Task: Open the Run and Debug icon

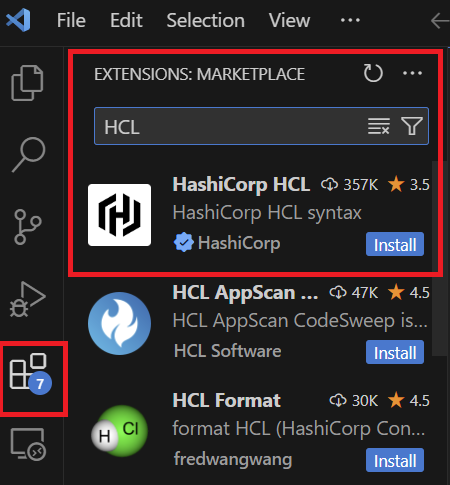Action: click(x=27, y=299)
